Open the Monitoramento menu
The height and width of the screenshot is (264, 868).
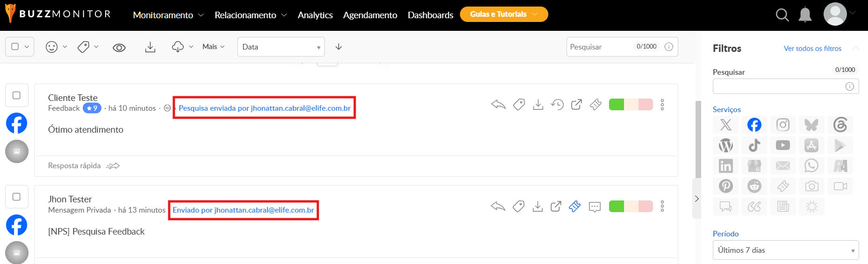pyautogui.click(x=168, y=15)
